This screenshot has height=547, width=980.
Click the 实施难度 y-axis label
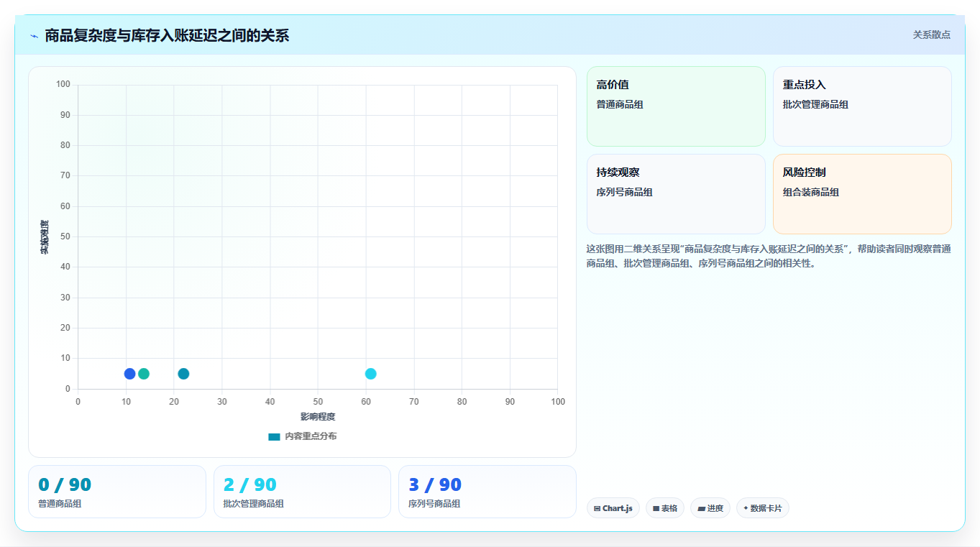tap(45, 237)
